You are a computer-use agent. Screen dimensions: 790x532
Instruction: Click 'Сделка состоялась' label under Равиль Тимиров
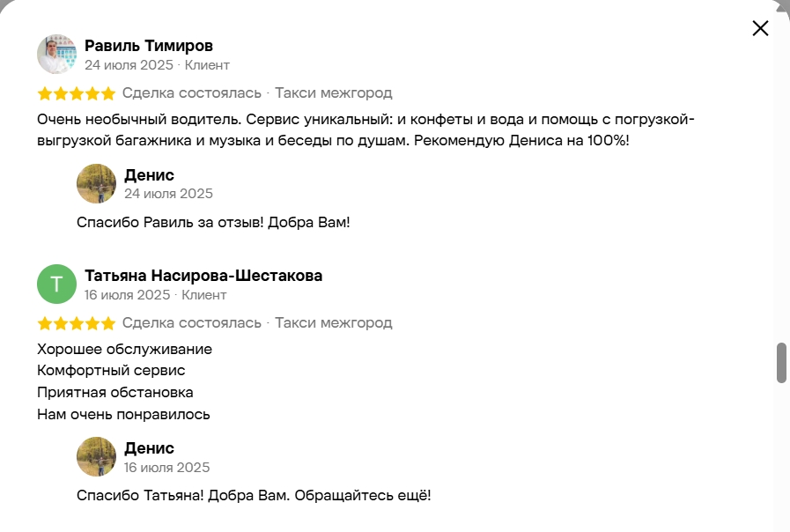[x=192, y=92]
